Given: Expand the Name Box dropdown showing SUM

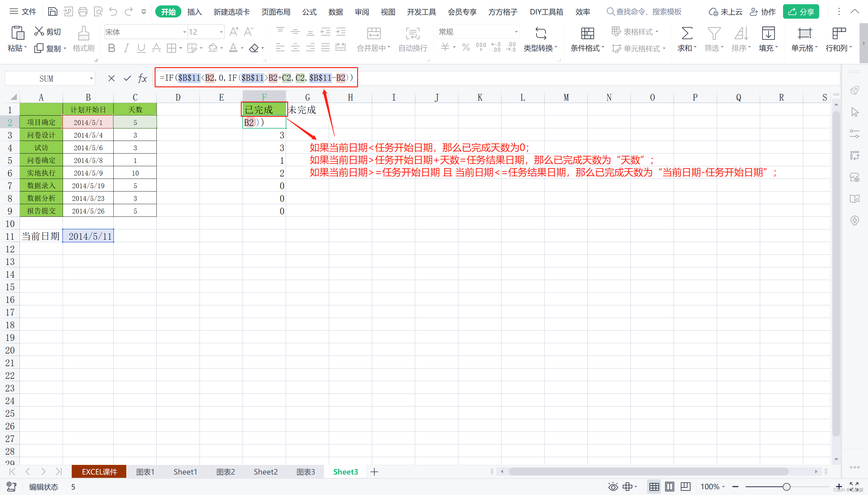Looking at the screenshot, I should (91, 79).
